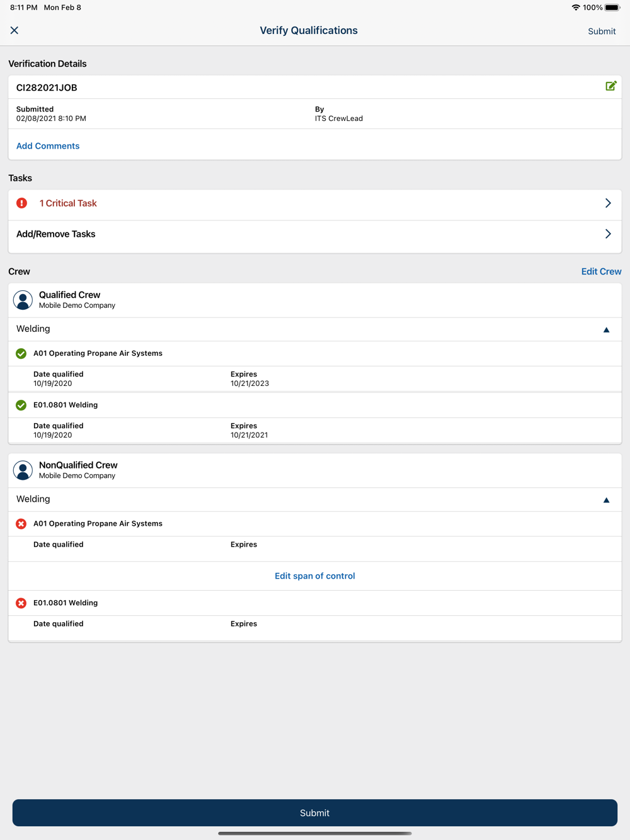This screenshot has height=840, width=630.
Task: Tap the battery status icon
Action: tap(612, 8)
